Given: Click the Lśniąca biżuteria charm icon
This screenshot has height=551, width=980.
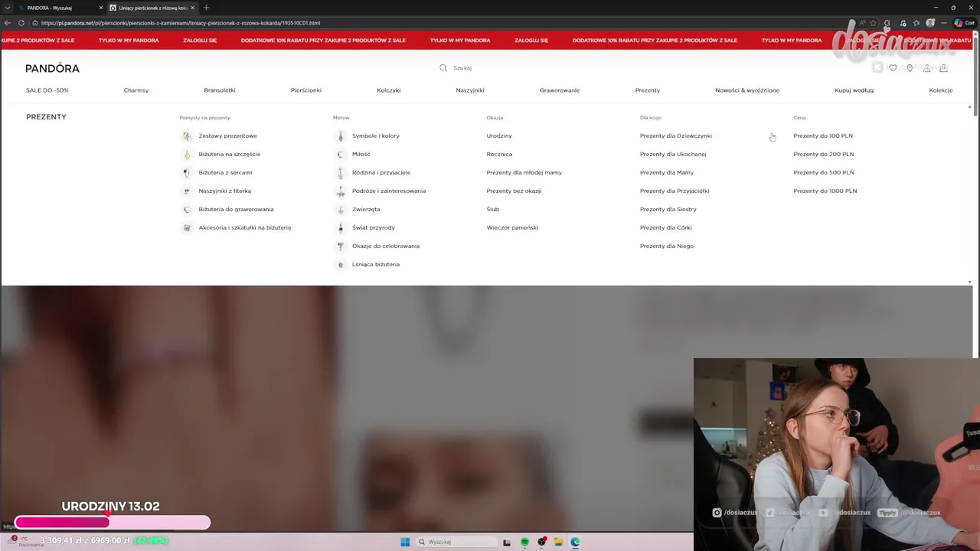Looking at the screenshot, I should point(341,264).
